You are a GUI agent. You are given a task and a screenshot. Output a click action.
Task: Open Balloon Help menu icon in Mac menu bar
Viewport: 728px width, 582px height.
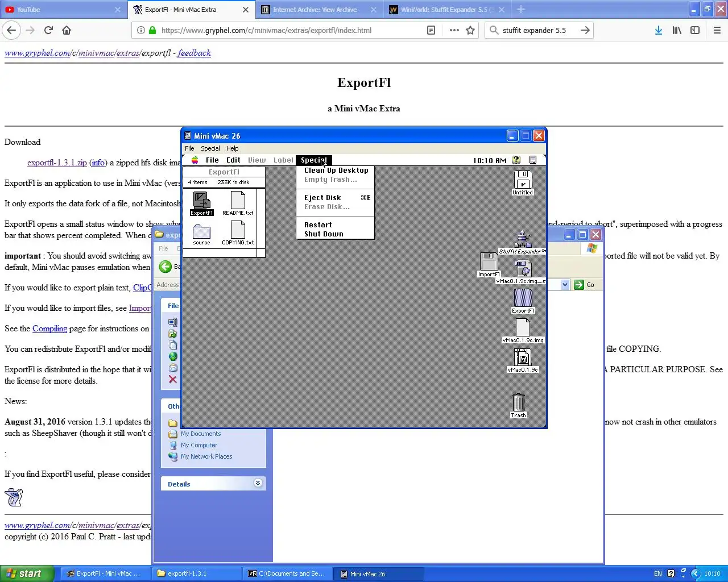point(516,160)
